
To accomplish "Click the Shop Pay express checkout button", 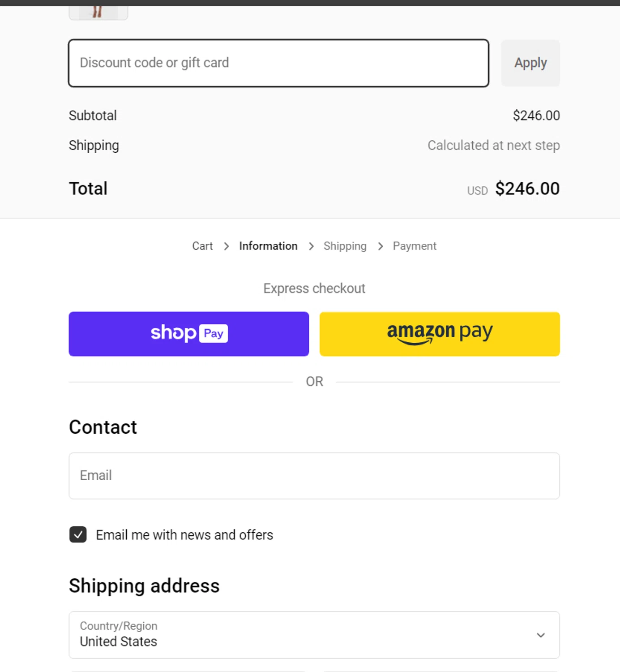I will click(x=188, y=334).
